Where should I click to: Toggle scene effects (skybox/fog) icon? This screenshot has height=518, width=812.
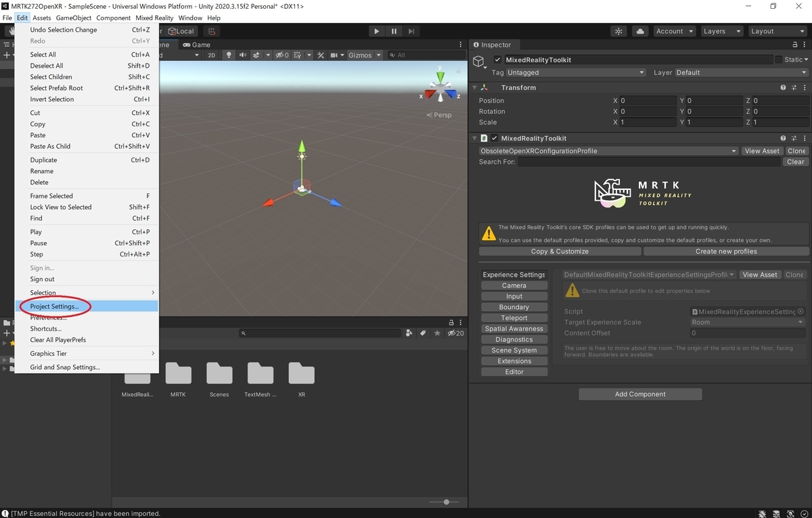point(256,55)
